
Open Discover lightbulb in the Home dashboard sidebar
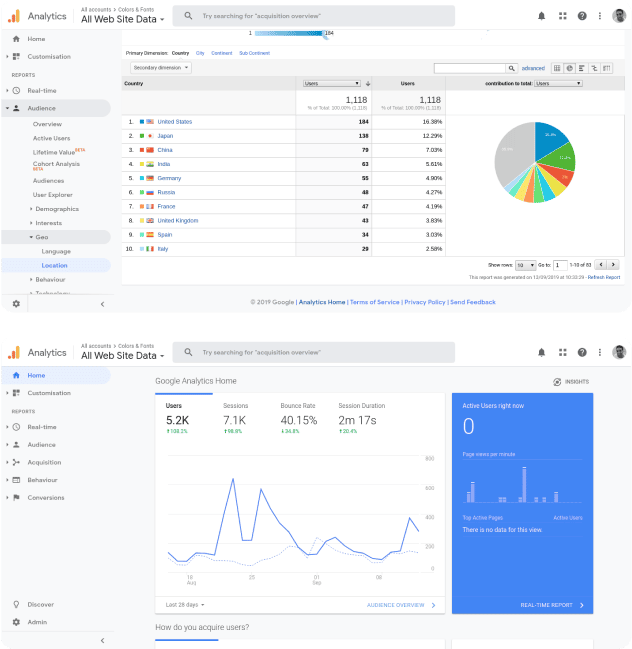pos(16,604)
